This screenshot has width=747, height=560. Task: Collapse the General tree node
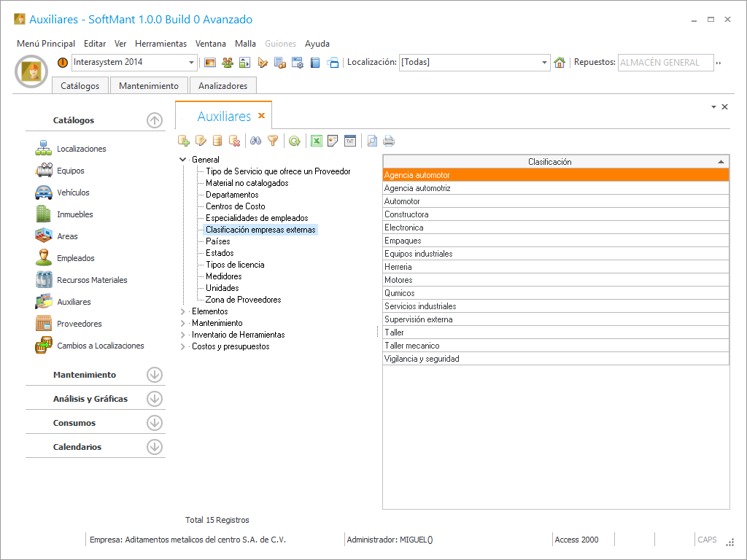pyautogui.click(x=183, y=160)
